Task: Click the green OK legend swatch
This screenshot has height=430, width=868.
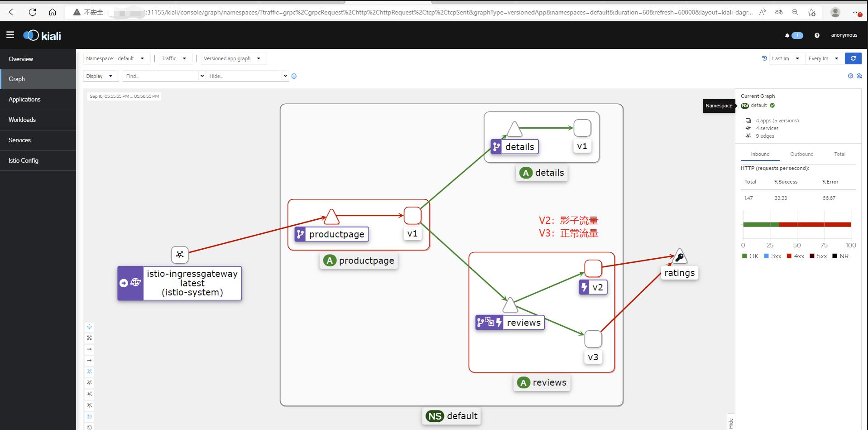Action: click(744, 256)
